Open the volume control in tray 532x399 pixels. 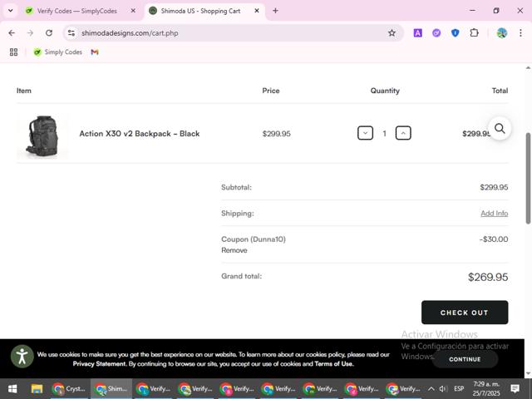[x=443, y=389]
